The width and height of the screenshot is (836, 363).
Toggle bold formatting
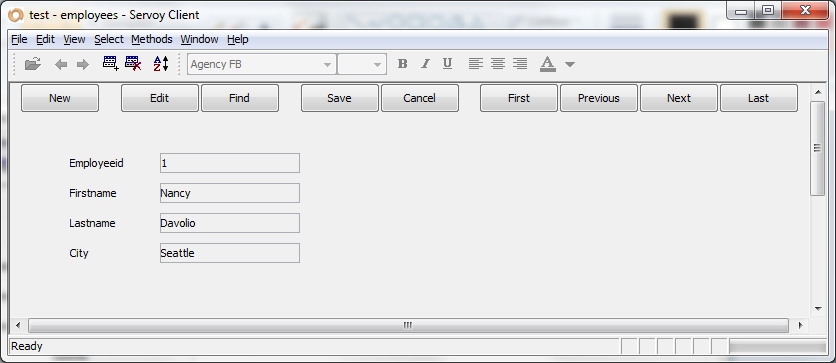(403, 64)
